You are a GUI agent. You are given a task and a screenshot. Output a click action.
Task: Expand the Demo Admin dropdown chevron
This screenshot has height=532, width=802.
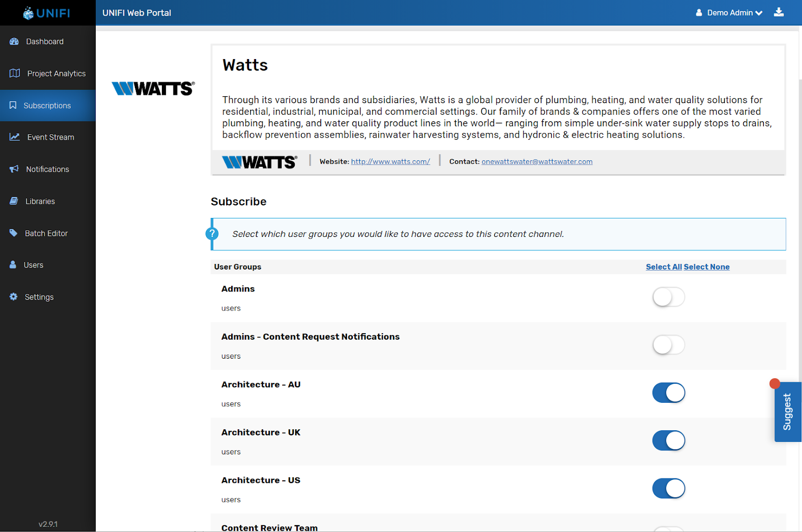(759, 13)
